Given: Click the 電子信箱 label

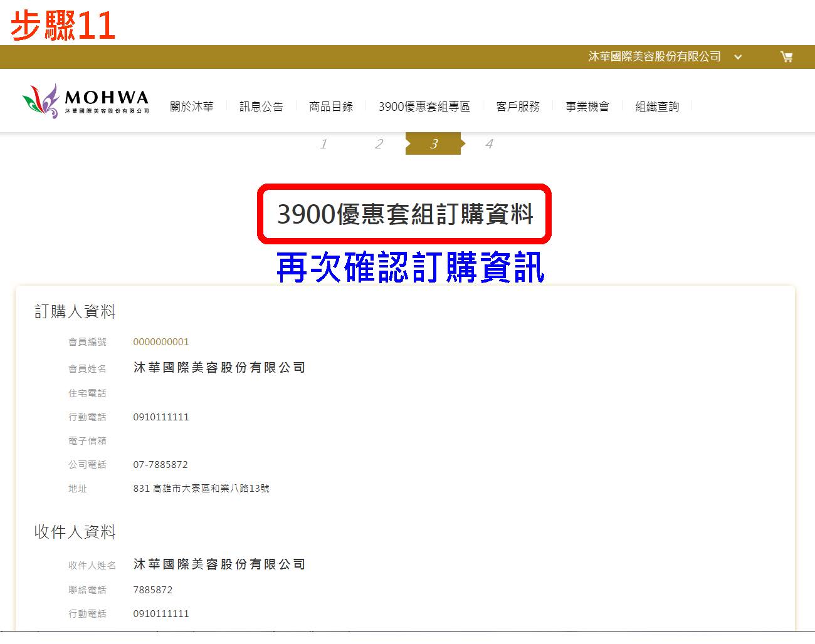Looking at the screenshot, I should click(x=87, y=441).
